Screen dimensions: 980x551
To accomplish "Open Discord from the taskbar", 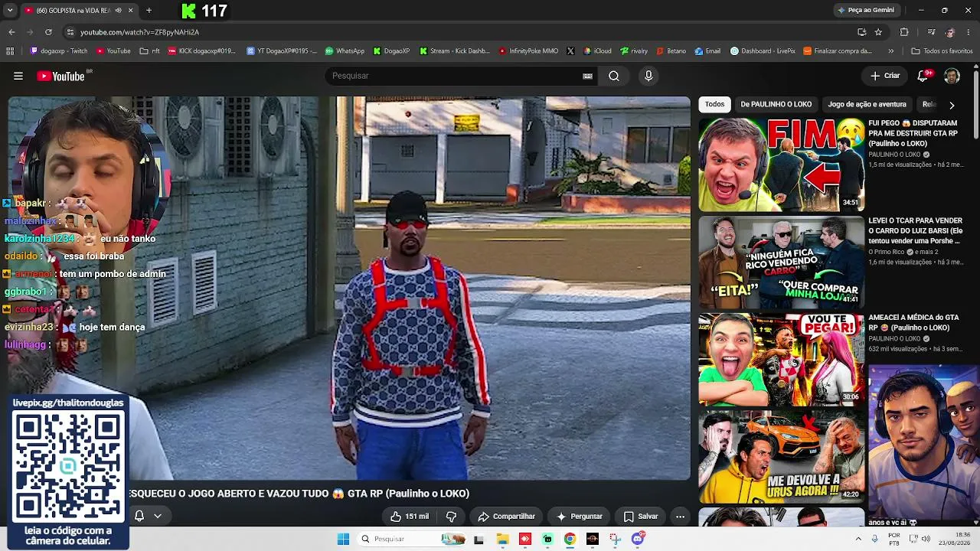I will click(638, 539).
